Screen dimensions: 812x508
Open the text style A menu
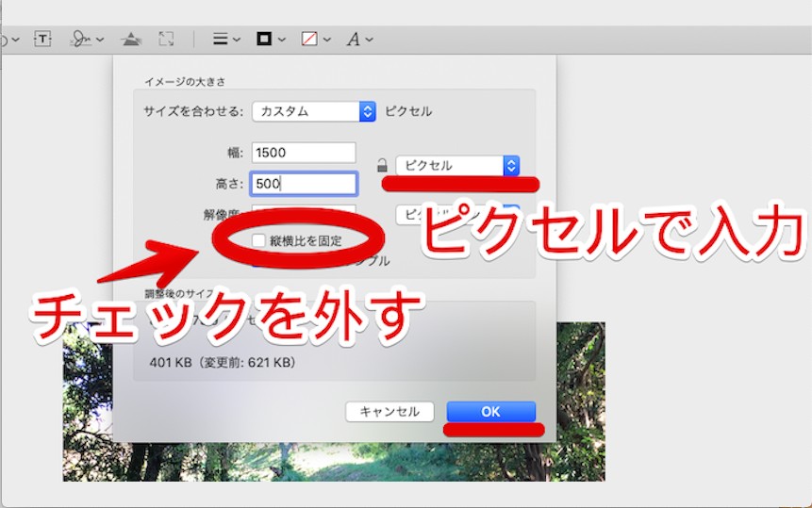(x=359, y=39)
